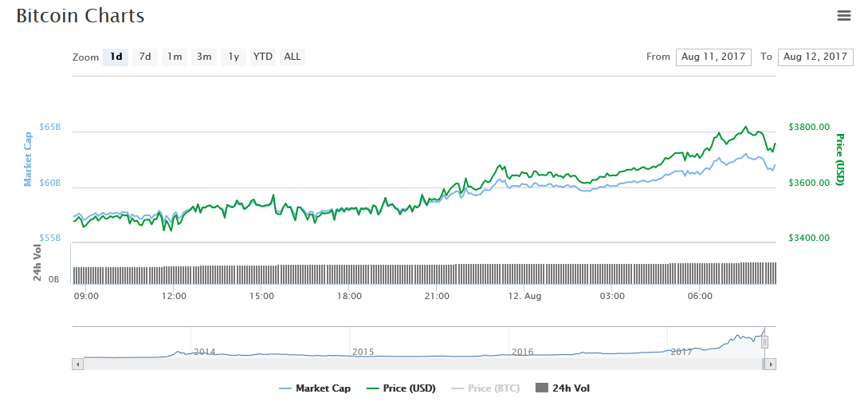
Task: Select the ALL zoom range
Action: coord(293,57)
